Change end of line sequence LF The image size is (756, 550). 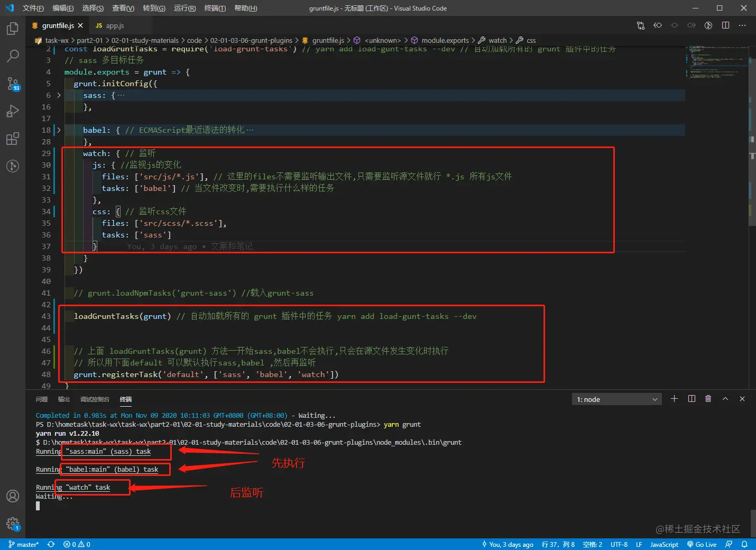(639, 544)
